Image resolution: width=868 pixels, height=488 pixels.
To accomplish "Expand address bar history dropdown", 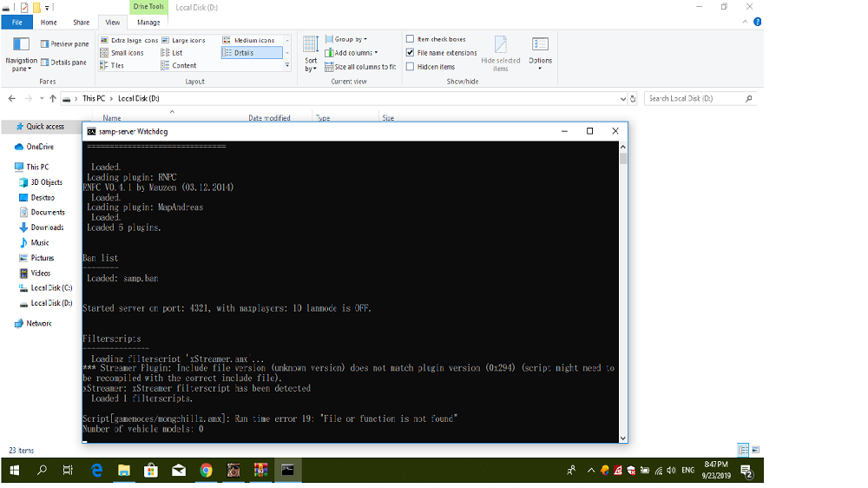I will pyautogui.click(x=622, y=99).
